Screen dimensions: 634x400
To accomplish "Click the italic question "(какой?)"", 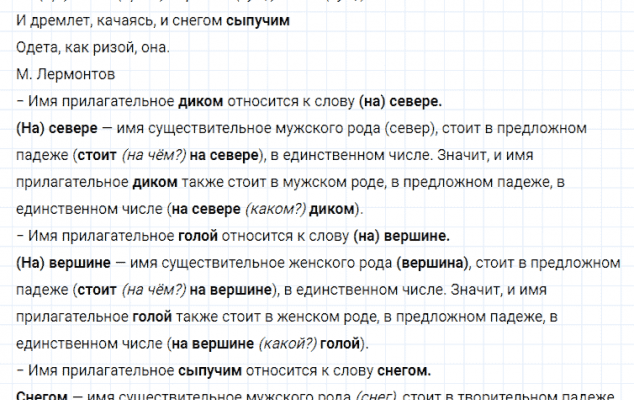I will pyautogui.click(x=288, y=344).
